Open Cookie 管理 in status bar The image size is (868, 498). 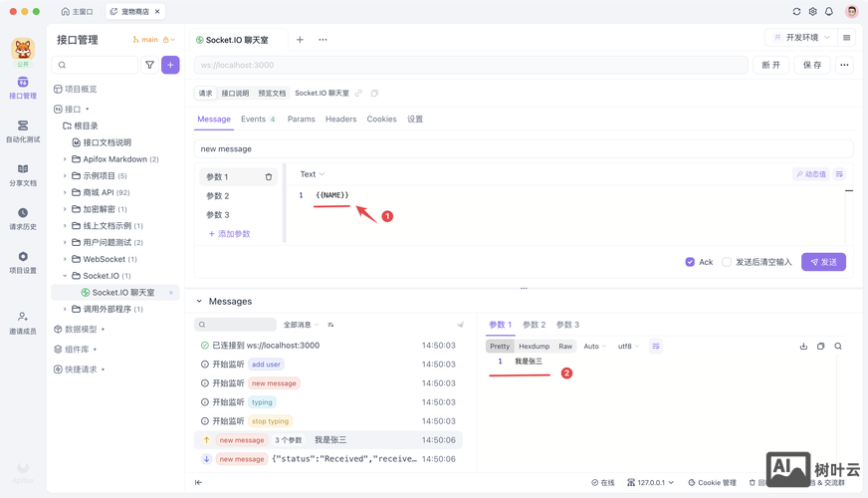point(712,482)
